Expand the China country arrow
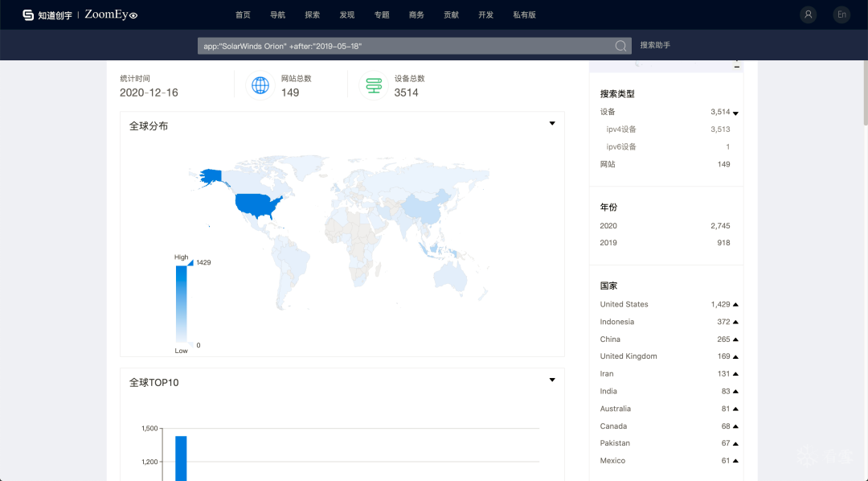This screenshot has height=481, width=868. point(735,339)
